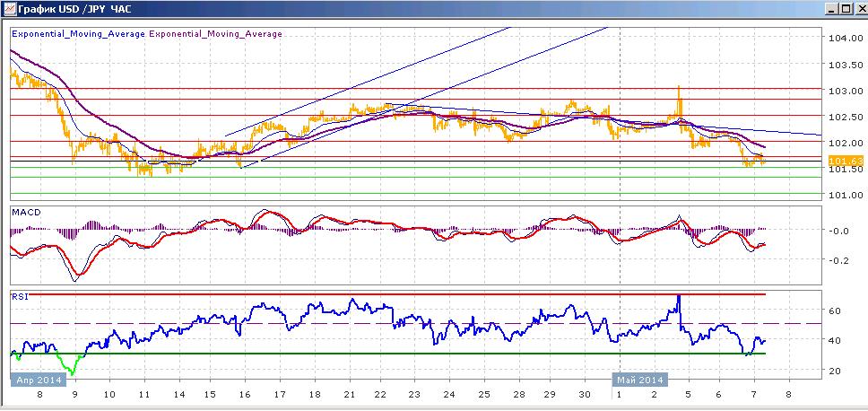Click date label 17 on time axis

280,396
